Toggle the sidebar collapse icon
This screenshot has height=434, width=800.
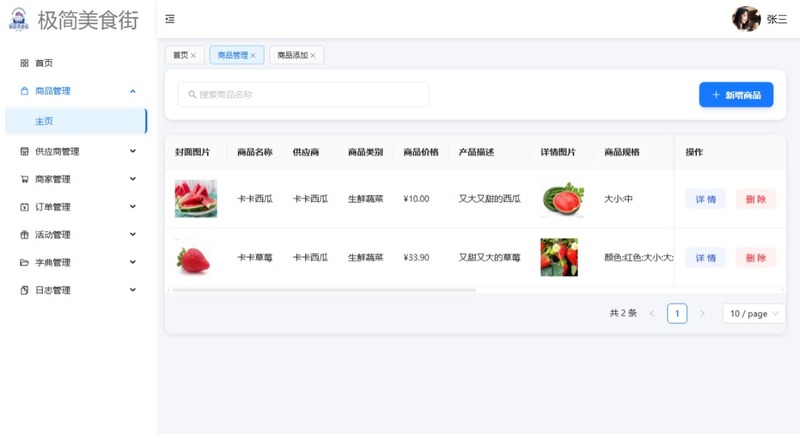(170, 19)
